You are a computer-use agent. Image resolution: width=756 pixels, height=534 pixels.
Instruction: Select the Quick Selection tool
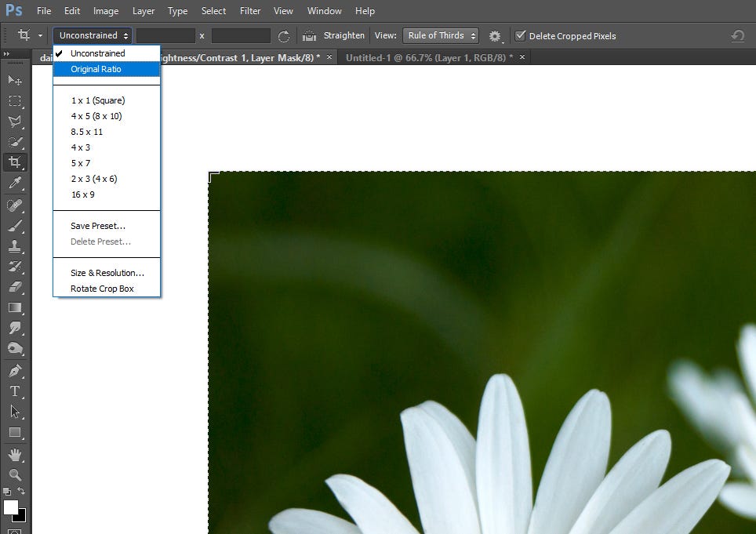14,142
